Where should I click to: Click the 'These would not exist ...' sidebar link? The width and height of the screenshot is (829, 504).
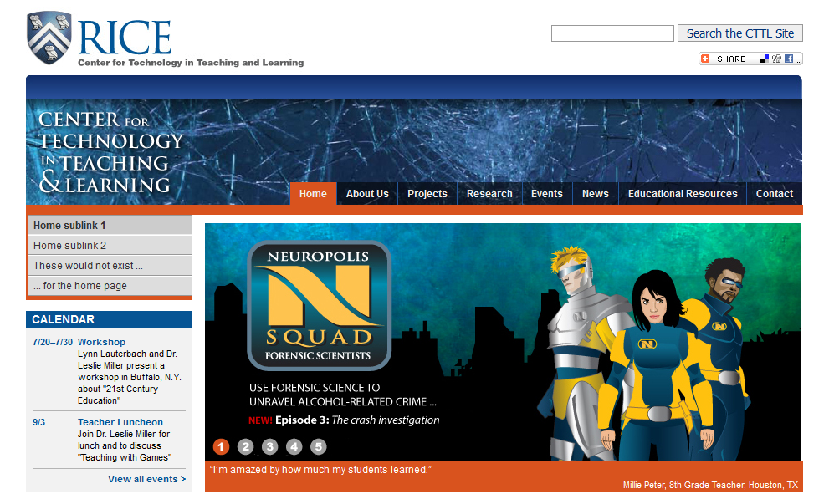pyautogui.click(x=110, y=266)
